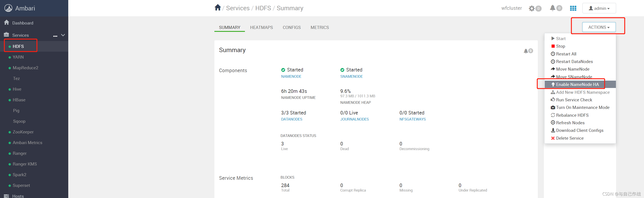The image size is (644, 198).
Task: Click the Ambari logo icon
Action: [x=8, y=8]
